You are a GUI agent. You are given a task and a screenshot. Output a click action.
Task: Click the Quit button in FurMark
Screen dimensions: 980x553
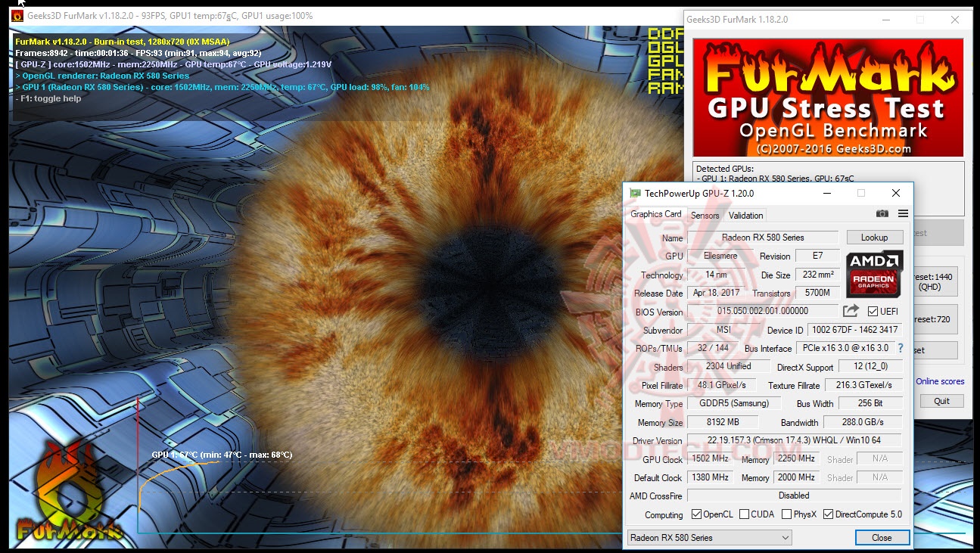pos(941,401)
